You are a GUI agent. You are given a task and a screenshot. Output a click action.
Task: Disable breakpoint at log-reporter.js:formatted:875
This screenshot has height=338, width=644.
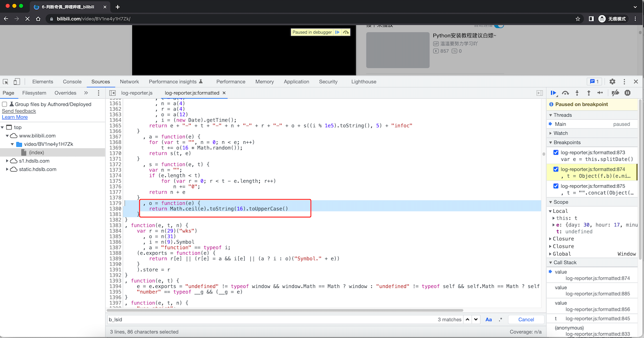pyautogui.click(x=556, y=186)
